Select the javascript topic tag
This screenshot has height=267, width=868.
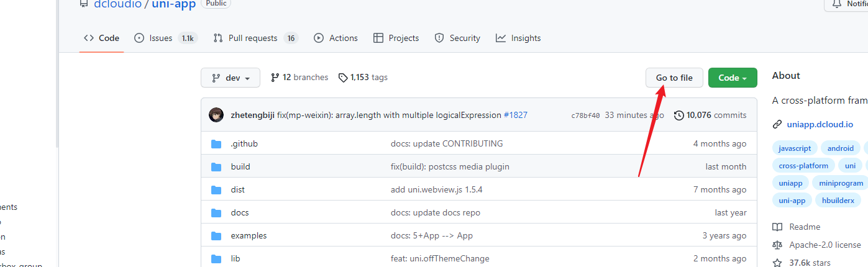point(795,148)
